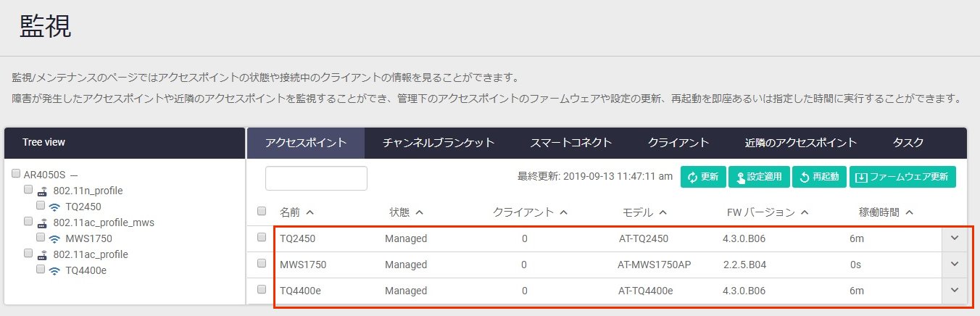
Task: Open the クライアント tab
Action: point(678,143)
